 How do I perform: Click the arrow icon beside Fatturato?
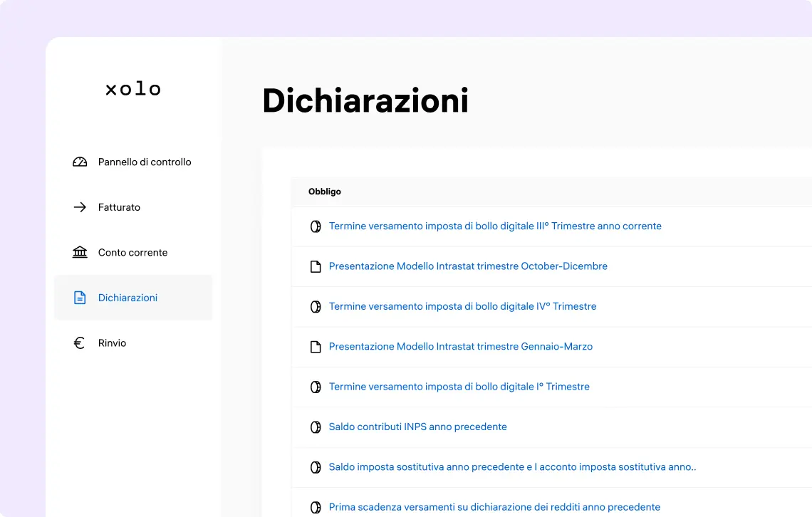click(x=80, y=207)
